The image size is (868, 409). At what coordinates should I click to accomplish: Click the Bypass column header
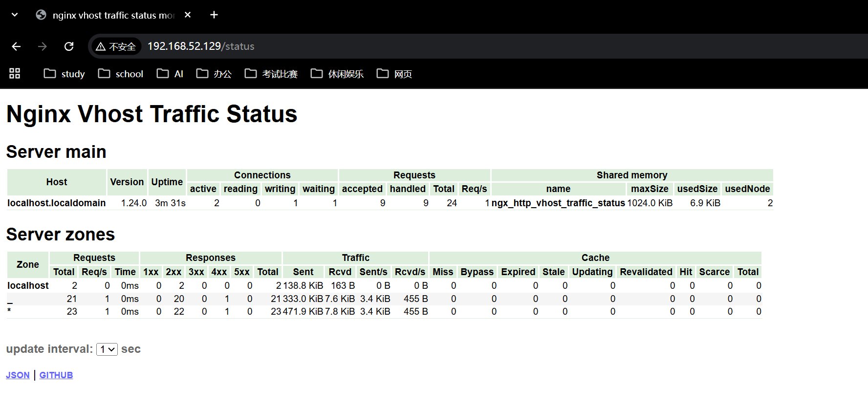(x=477, y=272)
